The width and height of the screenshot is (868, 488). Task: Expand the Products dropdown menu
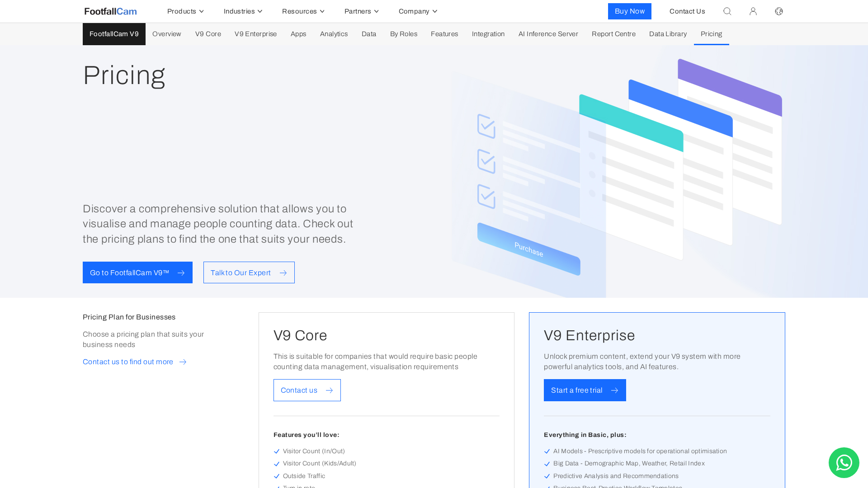point(185,11)
